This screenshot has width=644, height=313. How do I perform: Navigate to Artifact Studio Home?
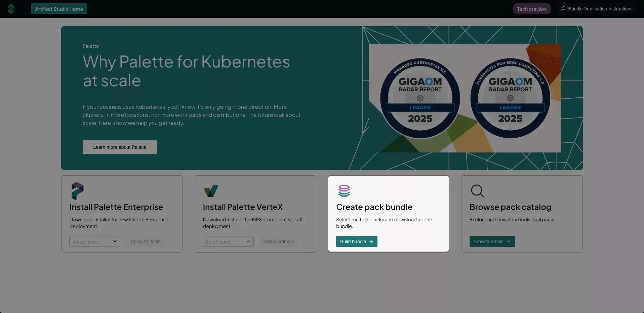point(59,8)
